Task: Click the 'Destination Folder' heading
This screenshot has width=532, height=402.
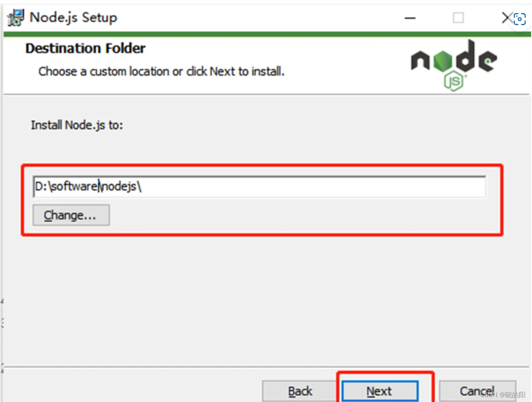Action: pos(86,48)
